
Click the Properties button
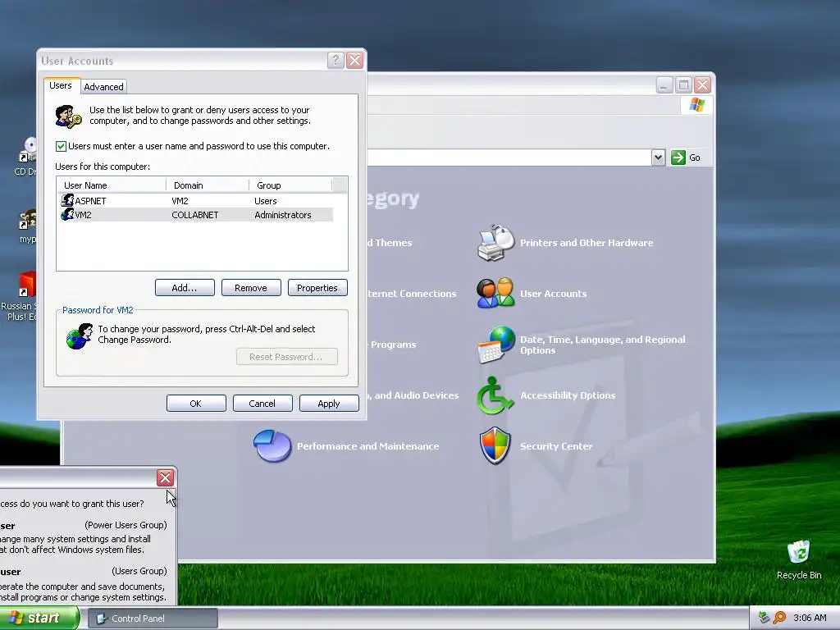point(317,288)
